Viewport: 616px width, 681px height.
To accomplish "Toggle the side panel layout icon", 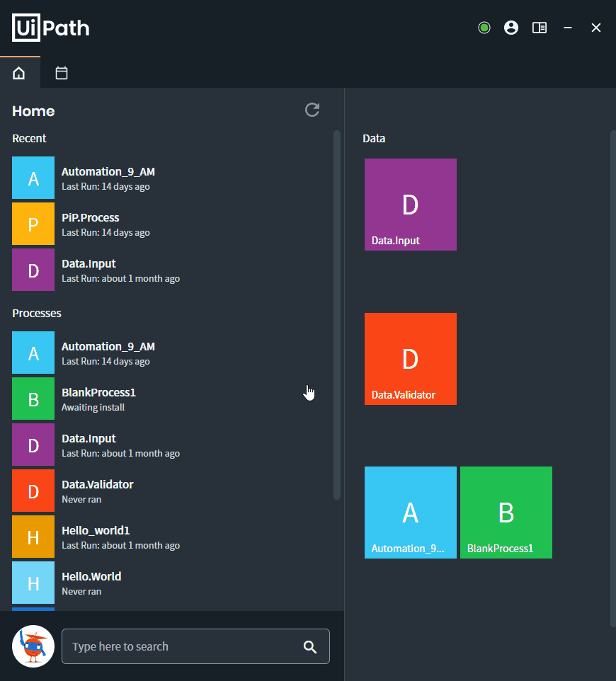I will 540,28.
